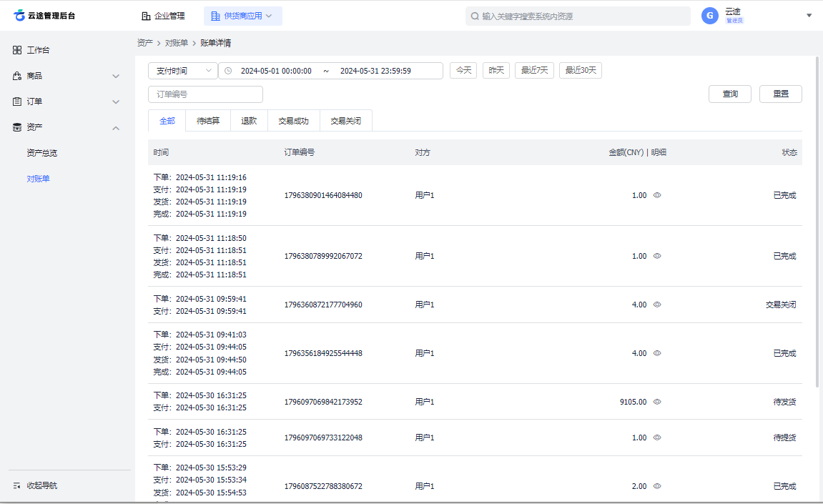This screenshot has width=823, height=504.
Task: Open 企业管理 in the top navigation
Action: 163,16
